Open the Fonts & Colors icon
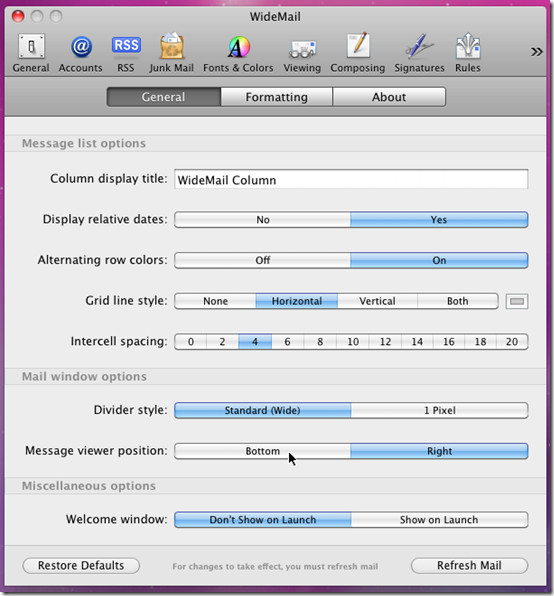 (238, 53)
